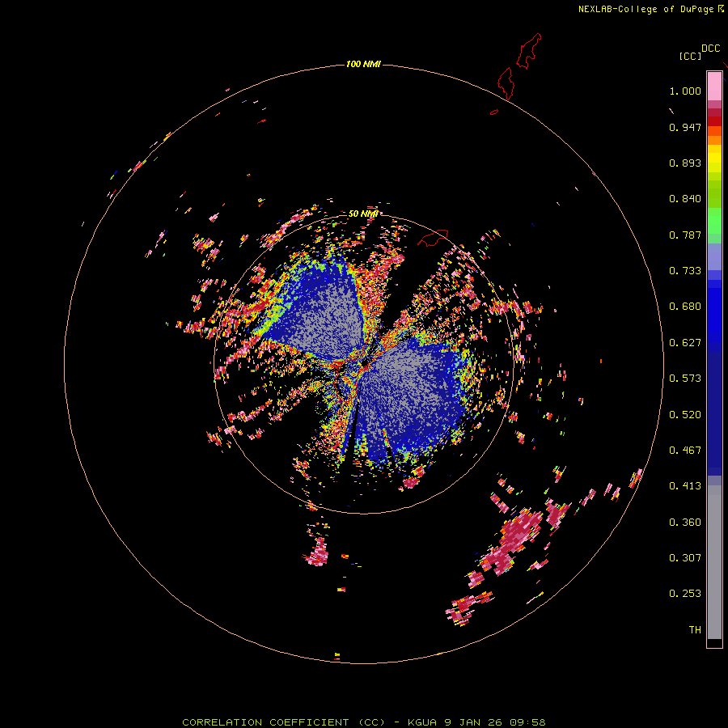The height and width of the screenshot is (728, 728).
Task: Pick the light pink segment of the color bar
Action: [714, 87]
